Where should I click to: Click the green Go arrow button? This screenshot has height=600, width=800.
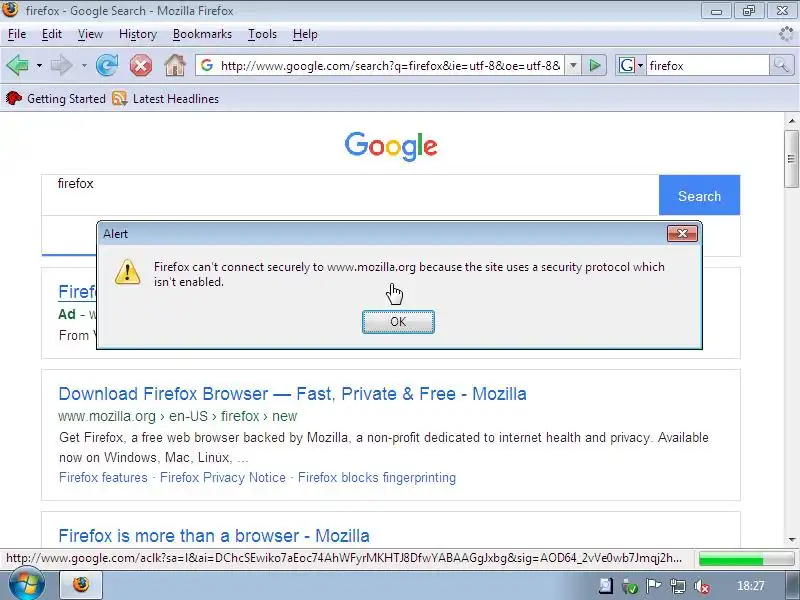(x=594, y=65)
